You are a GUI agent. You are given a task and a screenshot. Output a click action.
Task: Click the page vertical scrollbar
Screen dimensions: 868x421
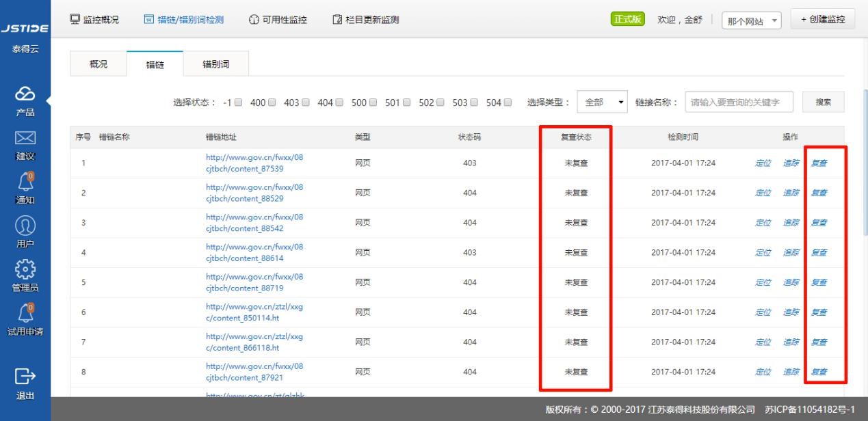click(864, 164)
